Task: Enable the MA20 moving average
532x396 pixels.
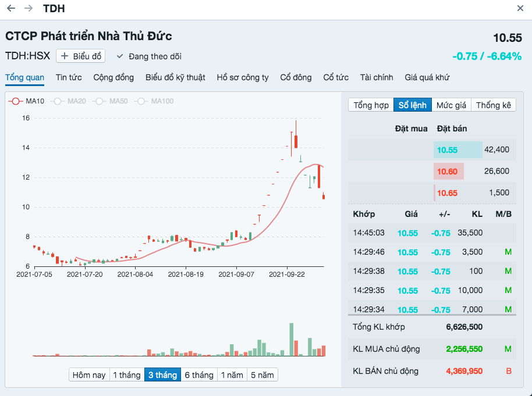Action: (x=68, y=101)
